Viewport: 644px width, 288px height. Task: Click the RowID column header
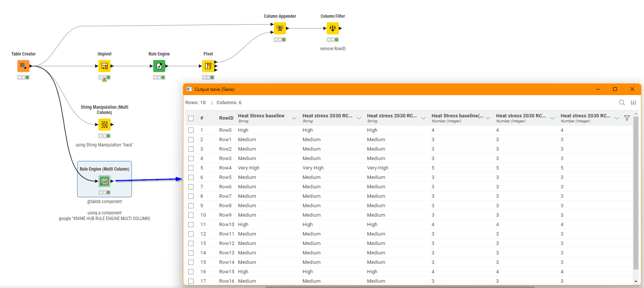[226, 118]
